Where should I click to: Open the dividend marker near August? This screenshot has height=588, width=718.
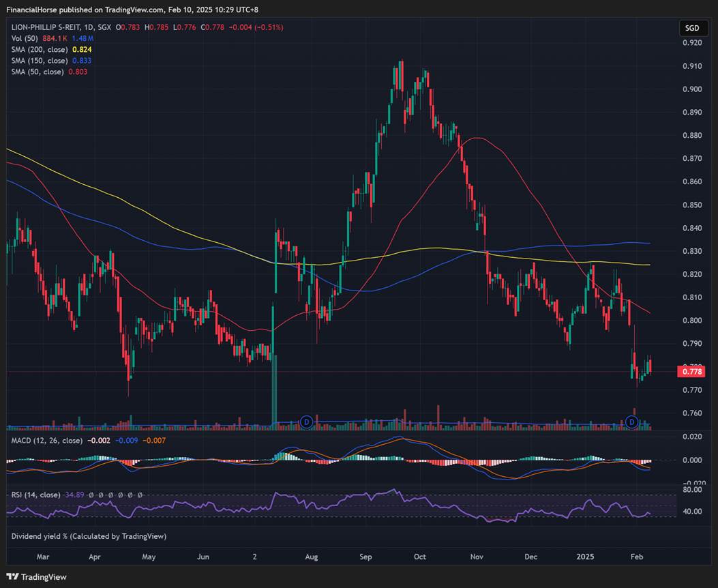point(306,422)
